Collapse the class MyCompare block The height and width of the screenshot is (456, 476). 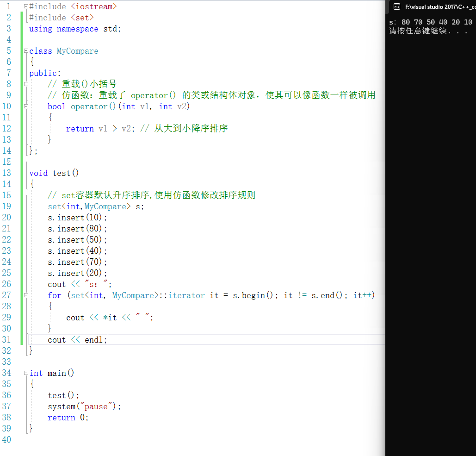coord(26,51)
